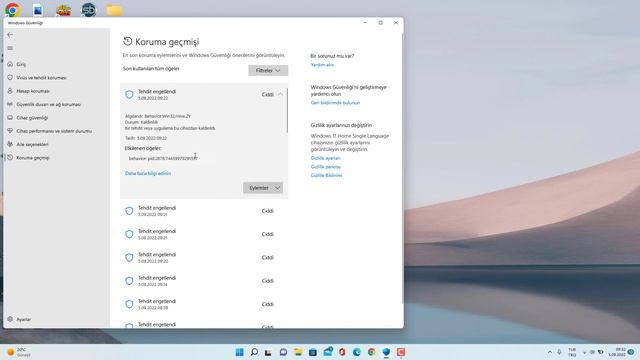Click the Koruma geçmişi sidebar icon

point(10,158)
